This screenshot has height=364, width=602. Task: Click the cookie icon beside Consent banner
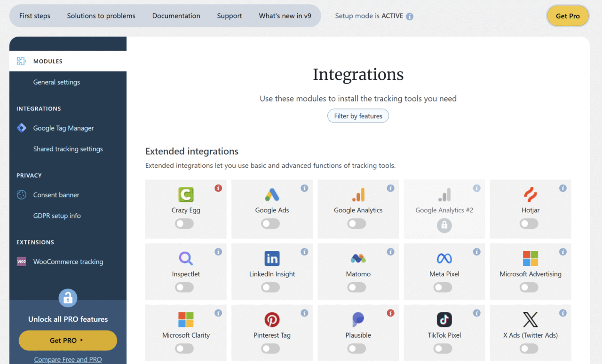[x=22, y=195]
